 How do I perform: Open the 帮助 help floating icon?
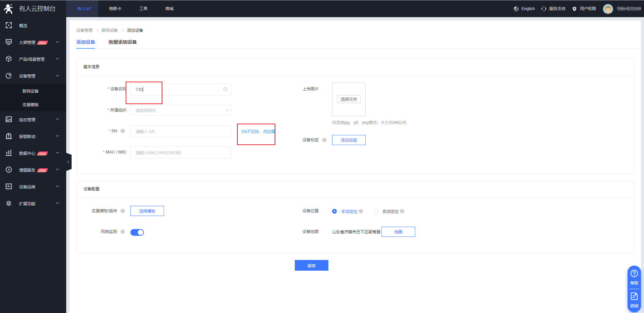(634, 277)
